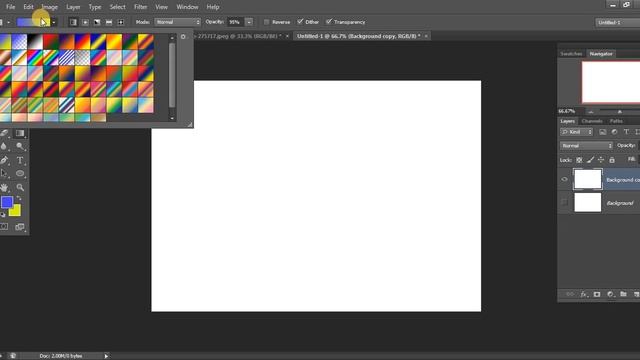Viewport: 640px width, 360px height.
Task: Click the Navigator zoom percentage field
Action: click(567, 111)
